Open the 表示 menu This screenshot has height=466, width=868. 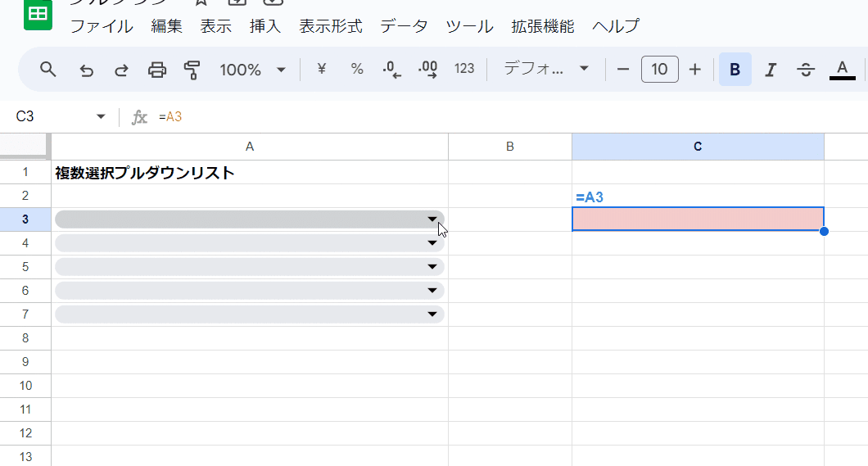click(x=216, y=26)
